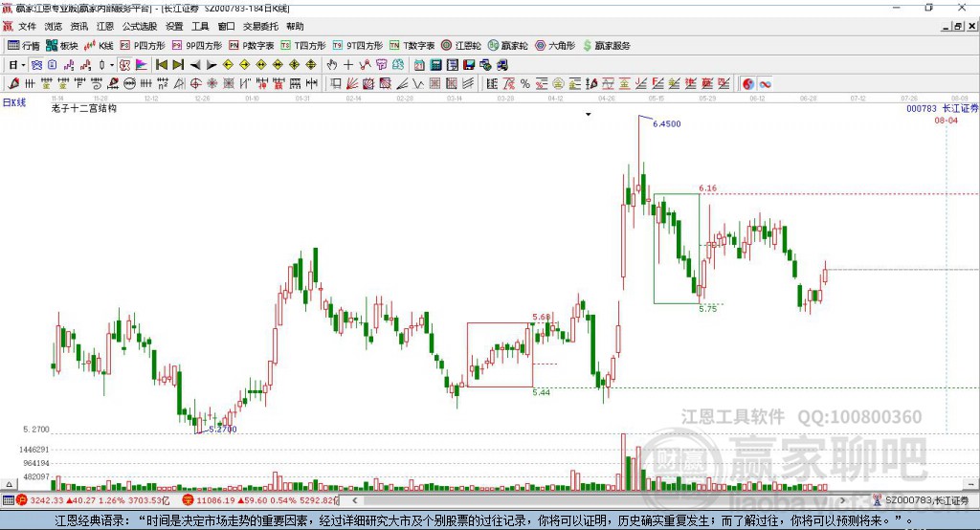Open the 浏览 menu
This screenshot has width=980, height=530.
pos(54,26)
